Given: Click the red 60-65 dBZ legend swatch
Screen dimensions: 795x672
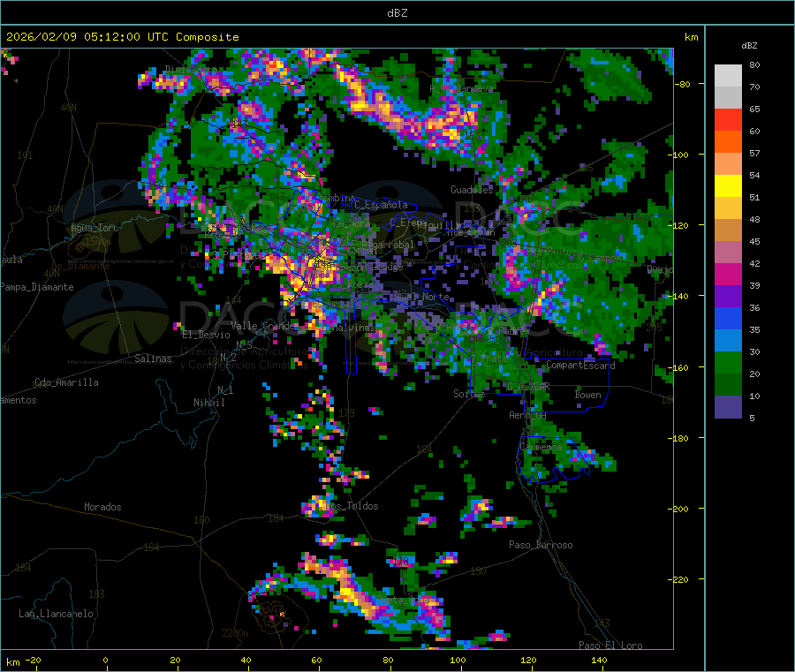Looking at the screenshot, I should pyautogui.click(x=728, y=119).
